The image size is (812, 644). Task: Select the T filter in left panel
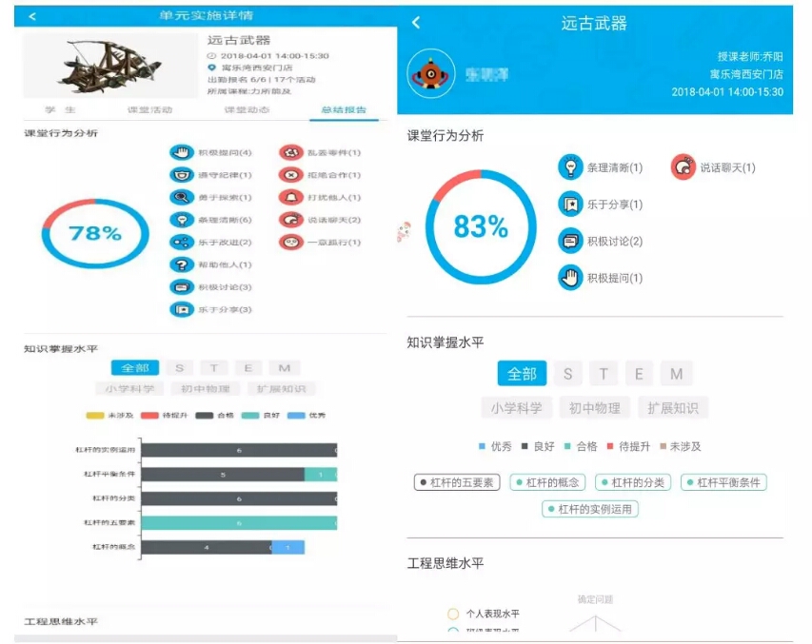(x=214, y=368)
